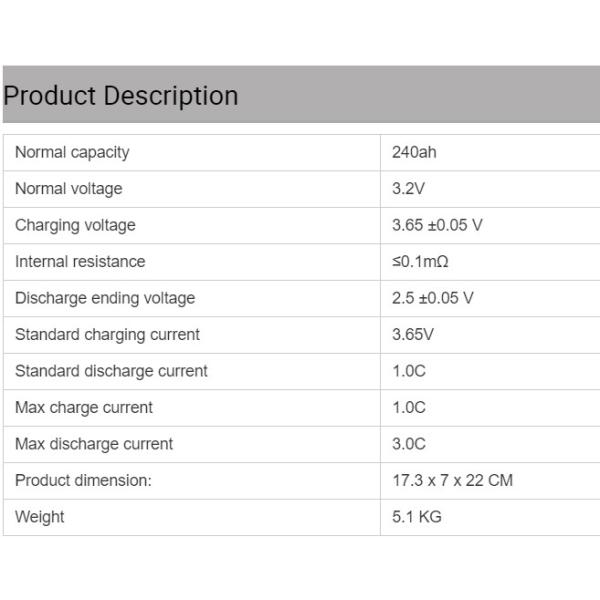Image resolution: width=600 pixels, height=600 pixels.
Task: Click the 17.3 x 7 x 22 CM value
Action: (x=452, y=481)
